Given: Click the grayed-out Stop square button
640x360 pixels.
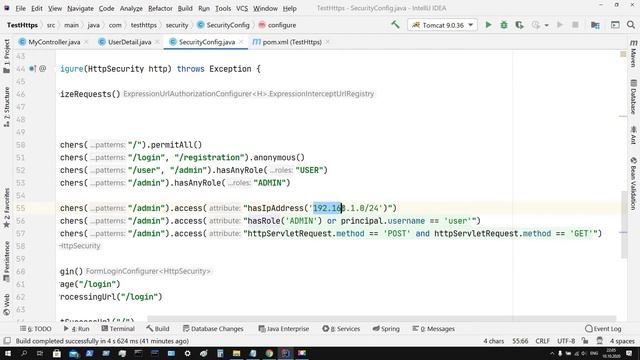Looking at the screenshot, I should point(575,25).
